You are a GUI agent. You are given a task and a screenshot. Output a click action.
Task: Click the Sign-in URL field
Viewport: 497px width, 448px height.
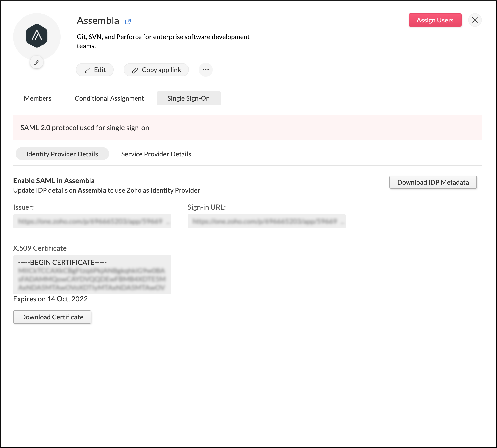point(266,221)
